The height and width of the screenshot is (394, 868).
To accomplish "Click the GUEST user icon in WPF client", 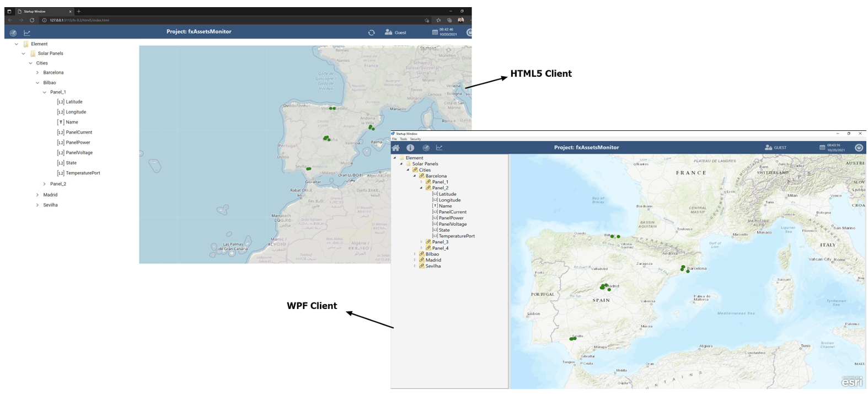I will pyautogui.click(x=768, y=147).
